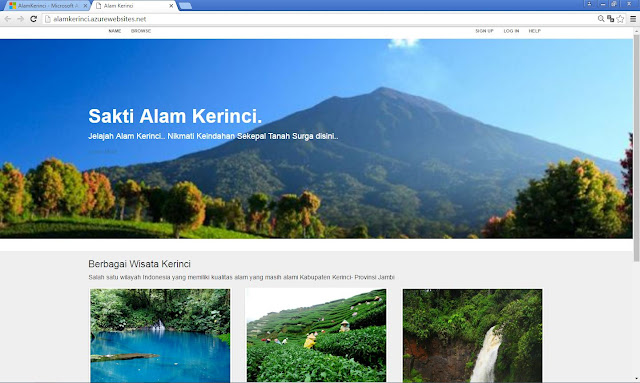Click the page info icon in address bar
Viewport: 640px width, 383px height.
coord(48,19)
